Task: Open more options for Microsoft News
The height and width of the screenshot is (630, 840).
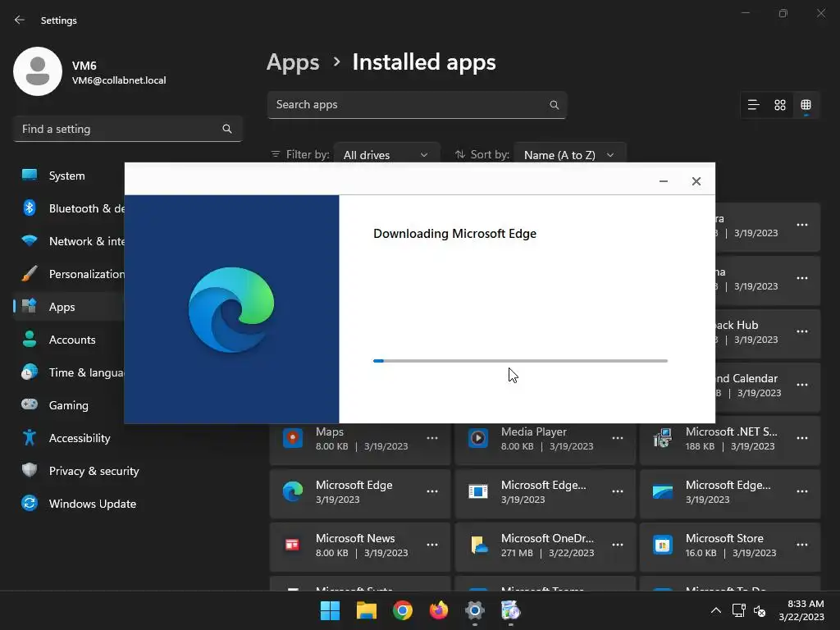Action: [432, 545]
